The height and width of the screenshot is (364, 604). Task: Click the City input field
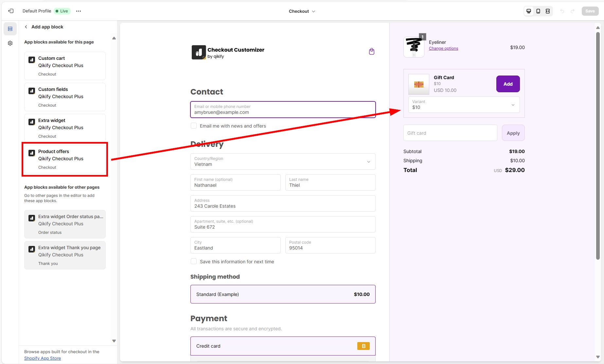[236, 245]
